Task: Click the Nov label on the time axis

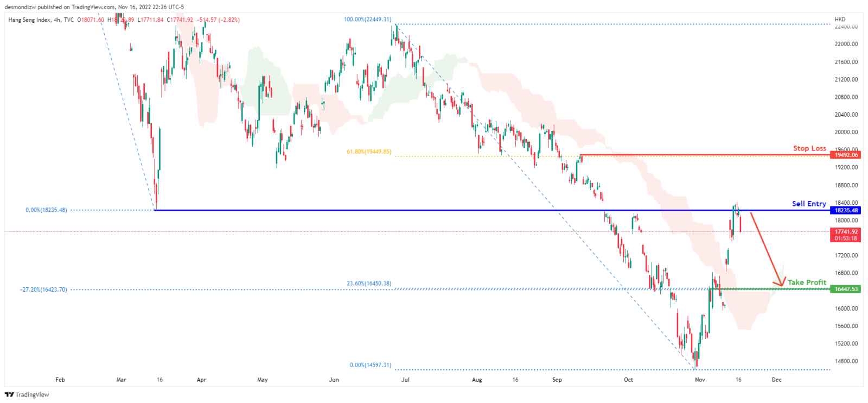Action: pyautogui.click(x=700, y=380)
